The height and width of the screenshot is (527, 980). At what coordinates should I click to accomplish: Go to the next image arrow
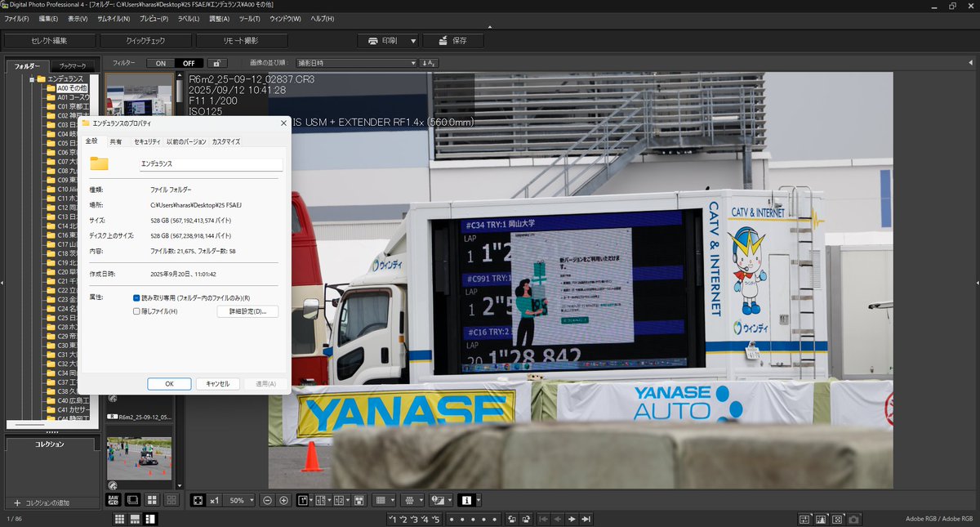tap(572, 519)
